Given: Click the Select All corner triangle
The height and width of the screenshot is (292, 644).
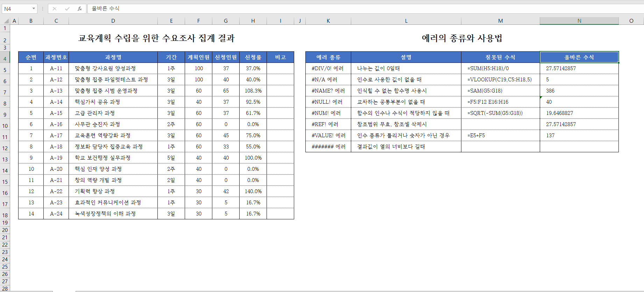Looking at the screenshot, I should coord(6,21).
